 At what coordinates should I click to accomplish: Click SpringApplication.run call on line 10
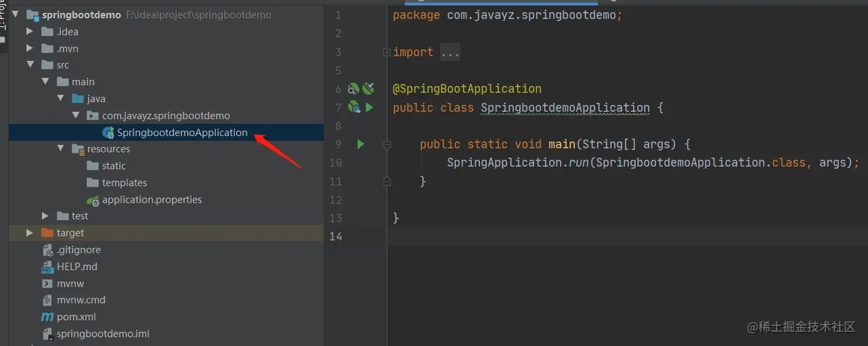(519, 163)
